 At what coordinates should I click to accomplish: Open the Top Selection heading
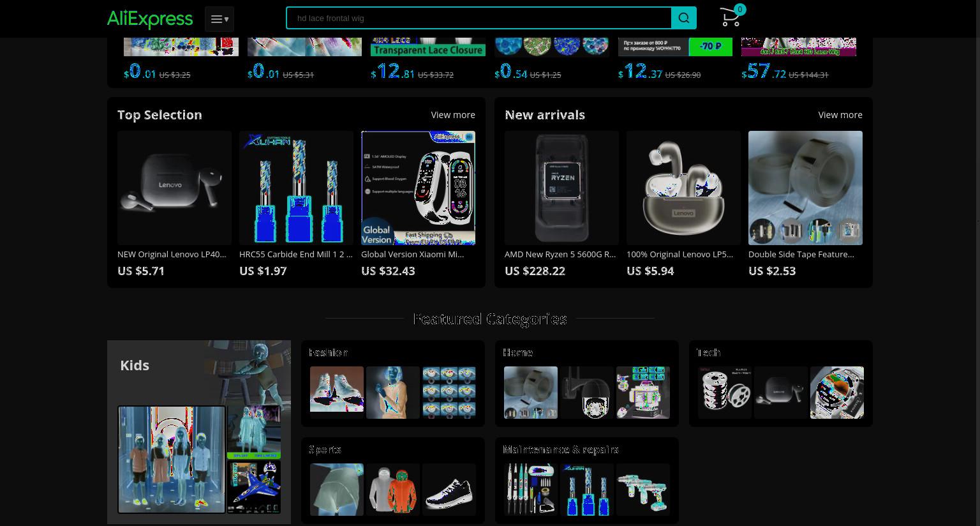160,115
